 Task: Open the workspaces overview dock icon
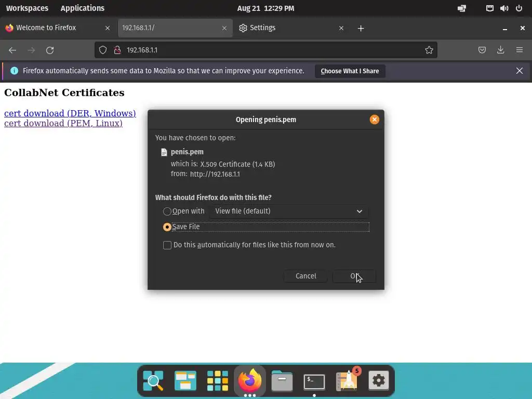click(185, 381)
